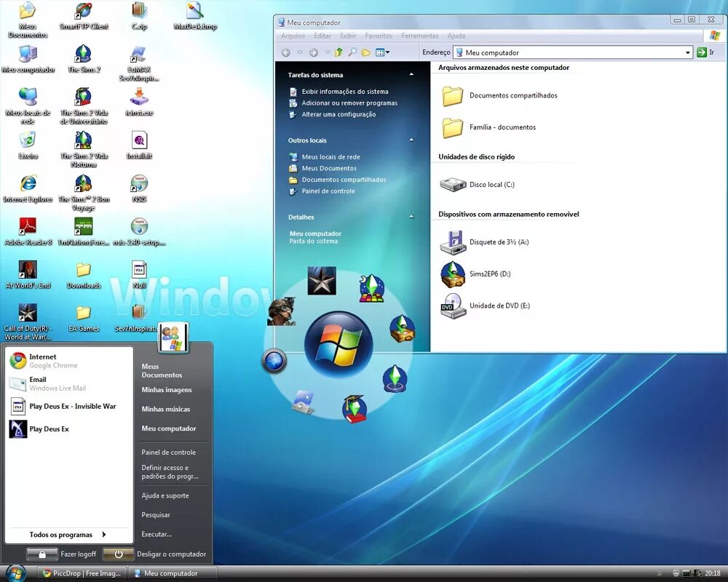Viewport: 728px width, 582px height.
Task: Click Alterar uma configuração link
Action: (x=333, y=114)
